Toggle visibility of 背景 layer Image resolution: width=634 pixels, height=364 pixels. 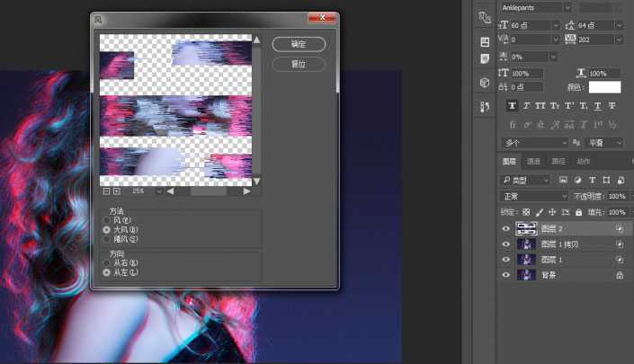[x=505, y=275]
